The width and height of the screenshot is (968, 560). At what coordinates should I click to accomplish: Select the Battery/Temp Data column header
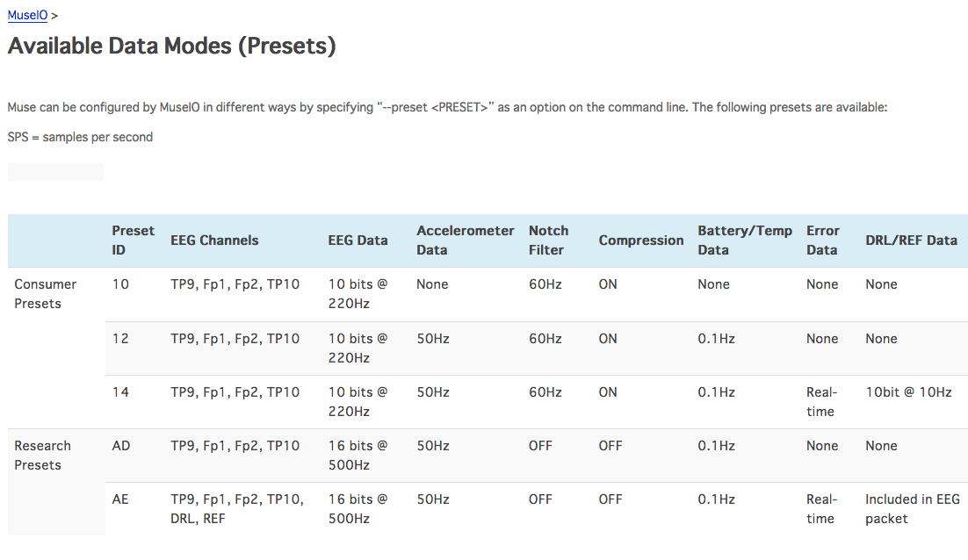coord(744,240)
